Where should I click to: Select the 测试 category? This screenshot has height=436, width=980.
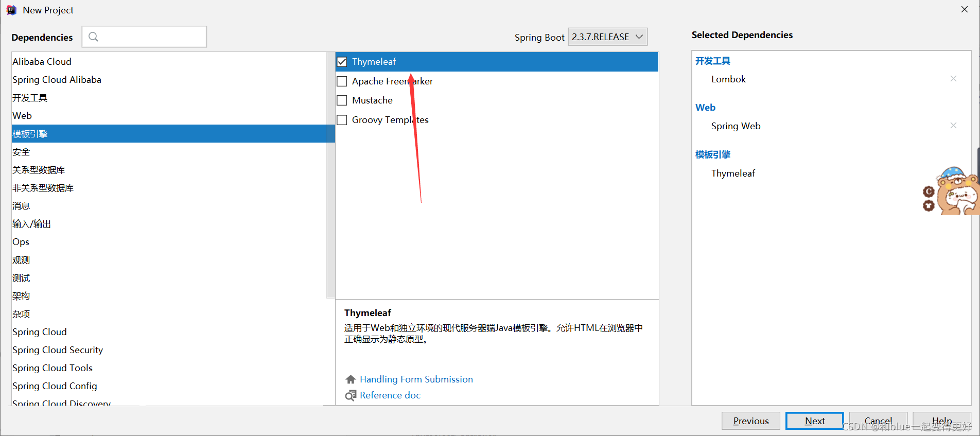[x=169, y=277]
